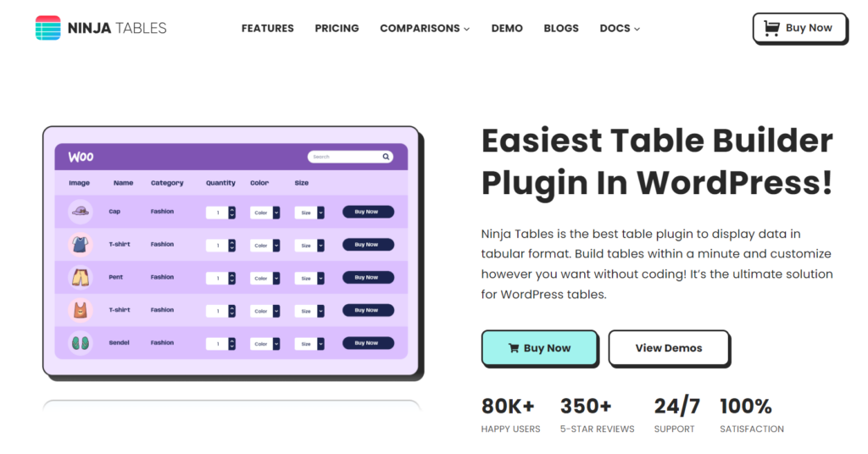Click the Ninja Tables logo icon
Viewport: 868px width, 454px height.
pos(48,28)
